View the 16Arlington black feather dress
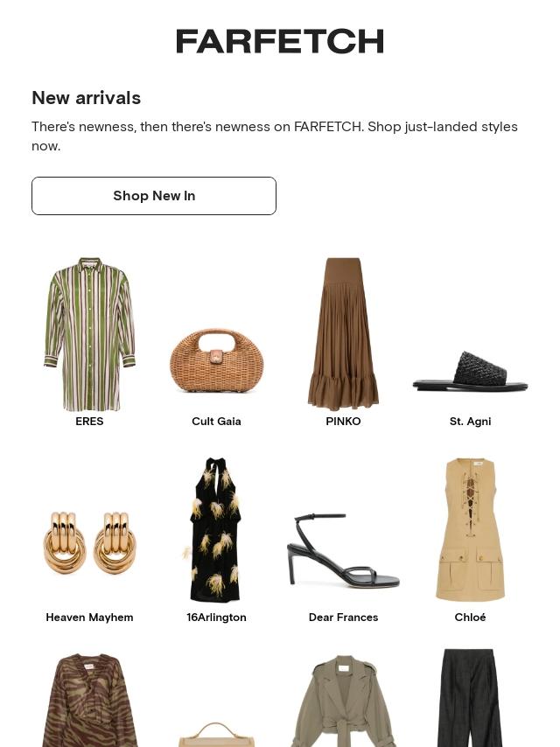560x747 pixels. [216, 529]
